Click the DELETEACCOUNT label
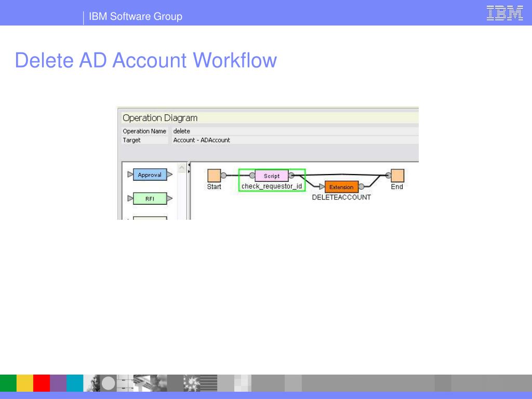Image resolution: width=532 pixels, height=399 pixels. 341,197
